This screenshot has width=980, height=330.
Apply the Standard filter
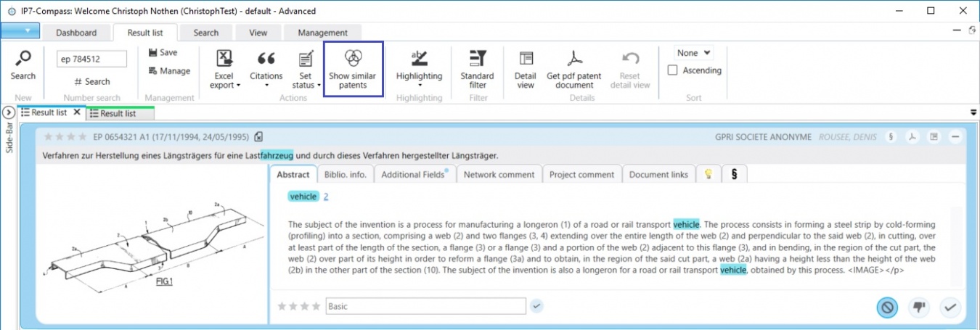point(477,70)
